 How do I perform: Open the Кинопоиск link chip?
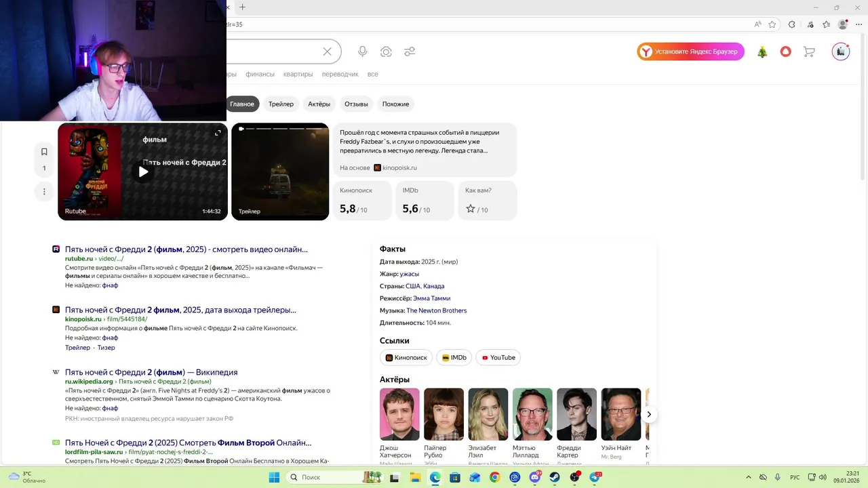[406, 358]
